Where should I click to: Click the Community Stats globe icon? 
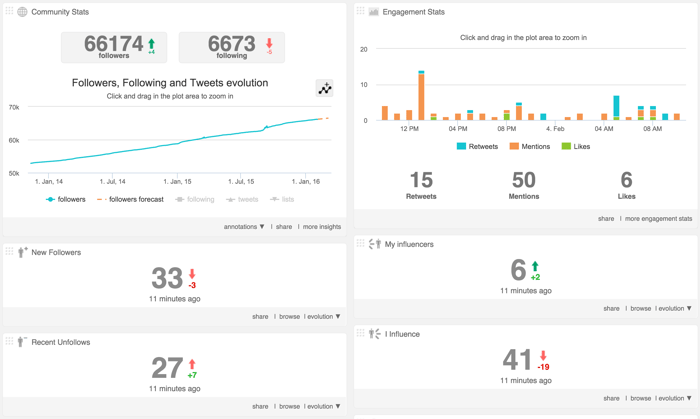tap(22, 12)
